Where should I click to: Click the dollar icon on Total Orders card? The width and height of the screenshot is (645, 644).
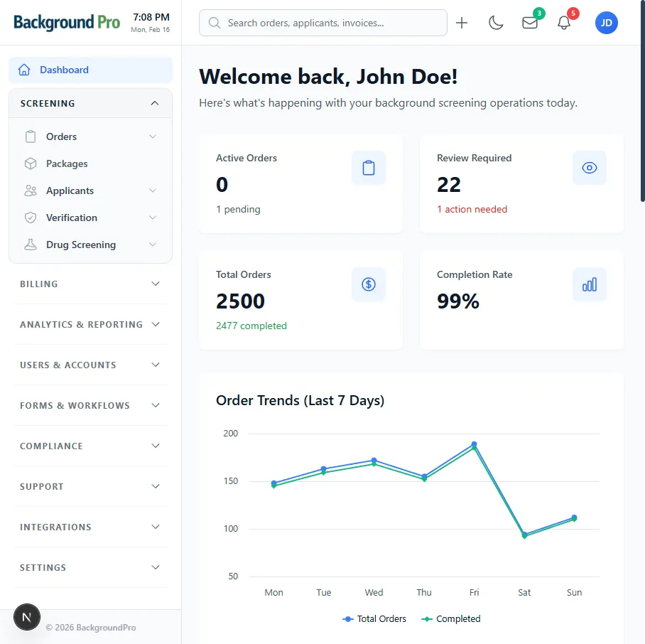click(369, 284)
